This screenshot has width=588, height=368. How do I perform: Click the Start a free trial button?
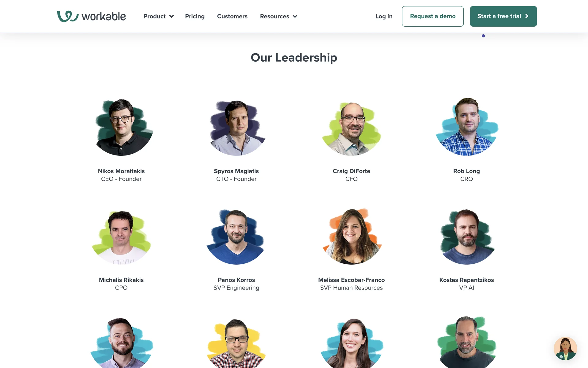[503, 16]
